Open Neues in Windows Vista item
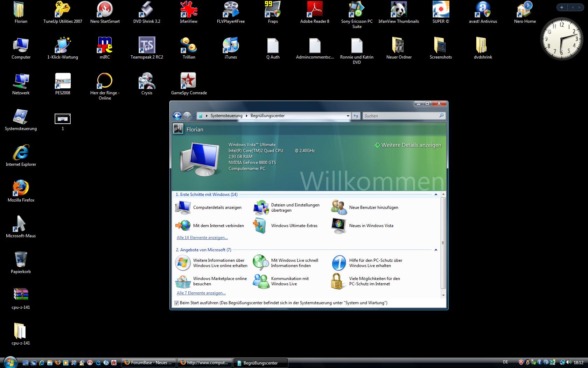Screen dimensions: 588x368 coord(363,226)
